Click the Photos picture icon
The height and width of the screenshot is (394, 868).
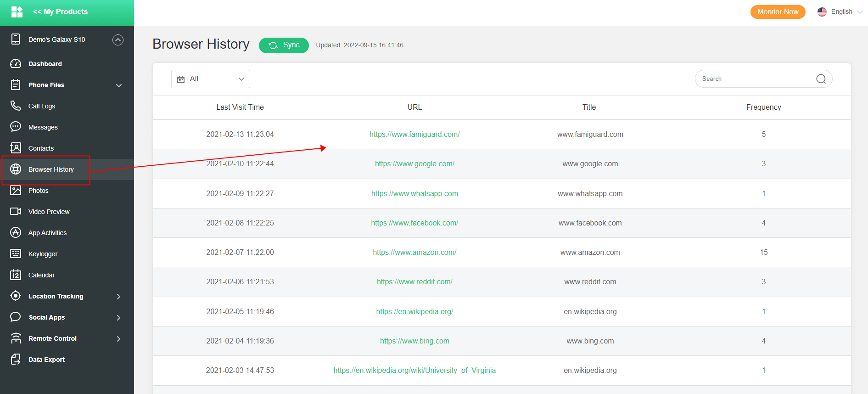click(16, 190)
